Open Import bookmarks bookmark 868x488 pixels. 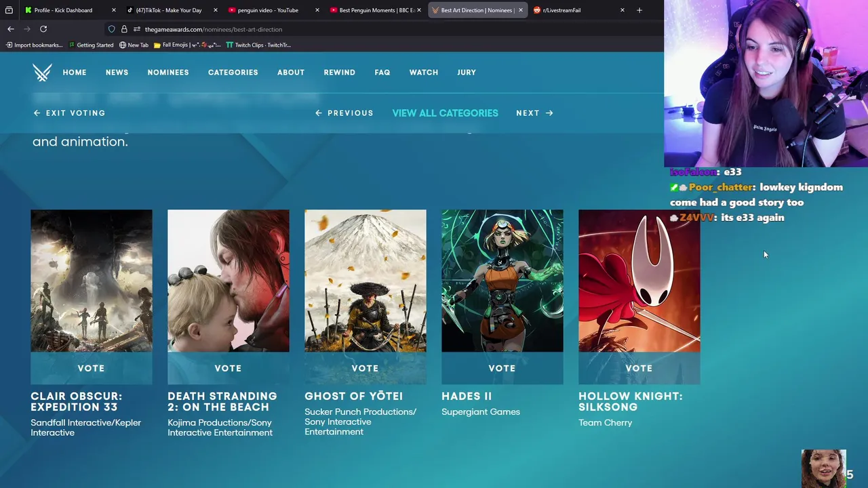[34, 45]
